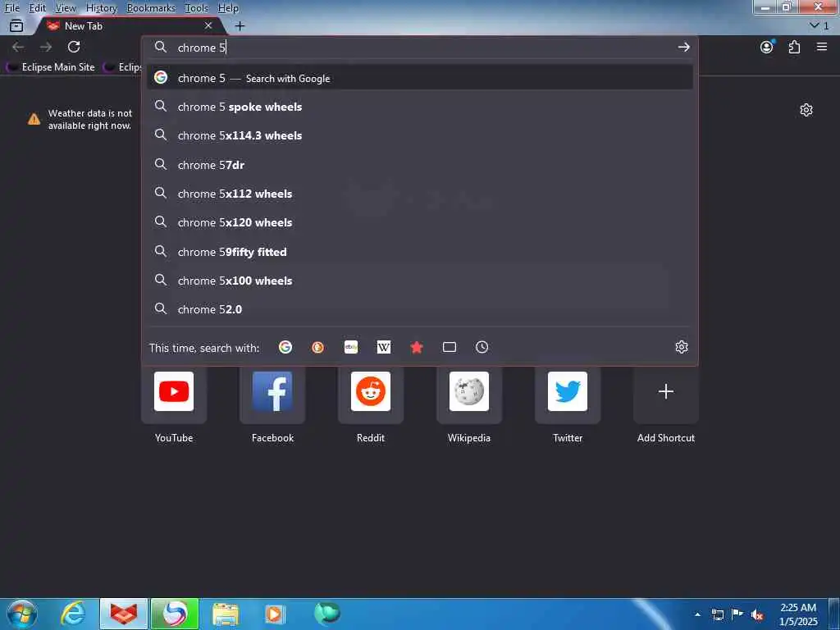This screenshot has width=840, height=630.
Task: Choose suggestion 'chrome 5 spoke wheels'
Action: (420, 107)
